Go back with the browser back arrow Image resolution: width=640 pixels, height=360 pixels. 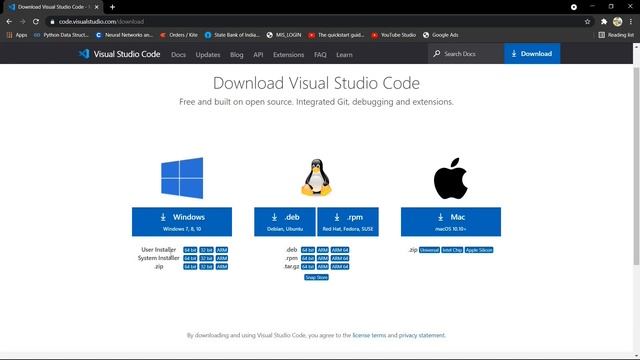pos(9,22)
